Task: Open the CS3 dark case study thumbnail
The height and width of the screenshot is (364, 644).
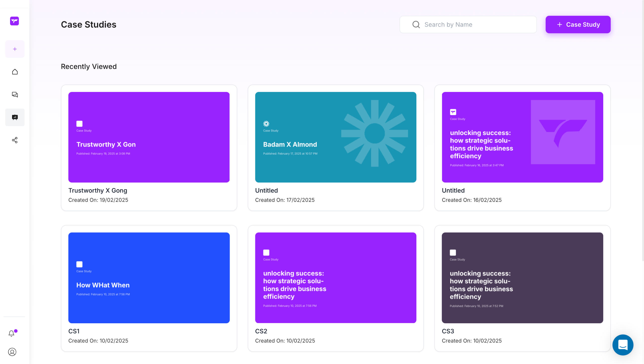Action: [x=522, y=278]
